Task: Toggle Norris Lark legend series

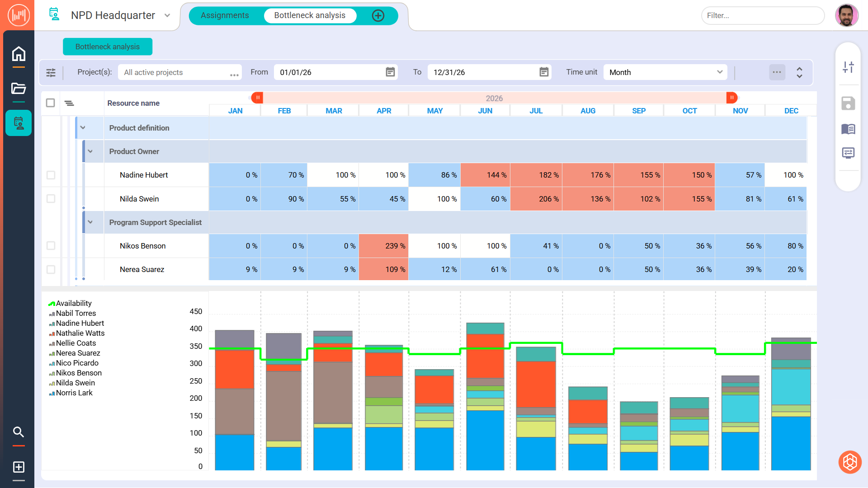Action: tap(71, 393)
